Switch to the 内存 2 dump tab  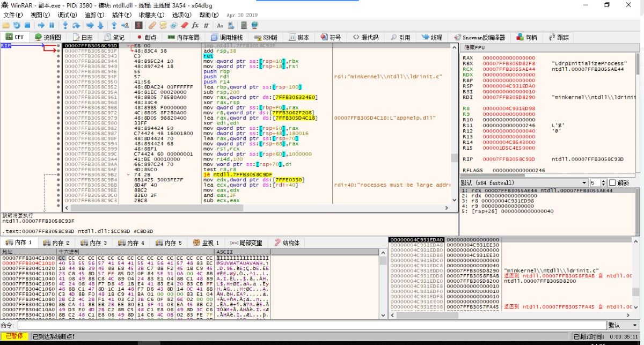[x=56, y=243]
